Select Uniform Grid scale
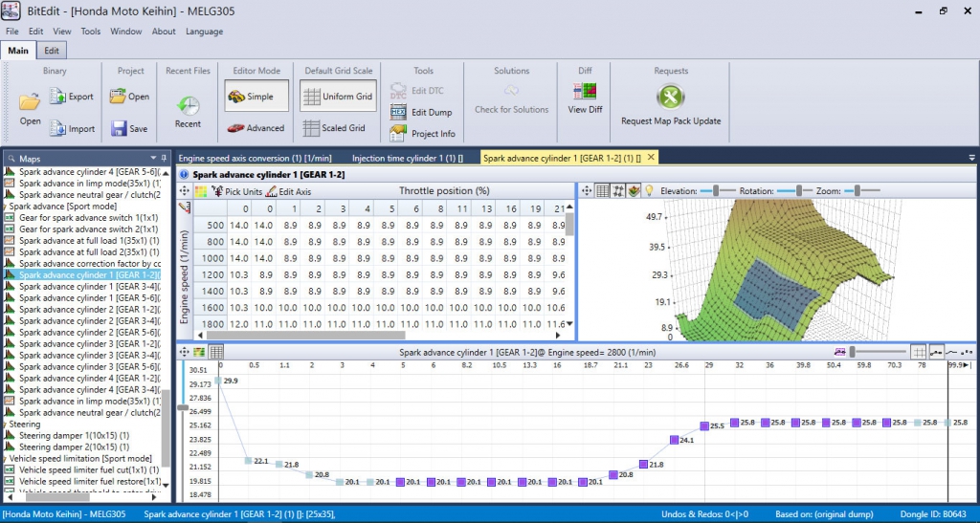Viewport: 980px width, 523px height. point(338,96)
